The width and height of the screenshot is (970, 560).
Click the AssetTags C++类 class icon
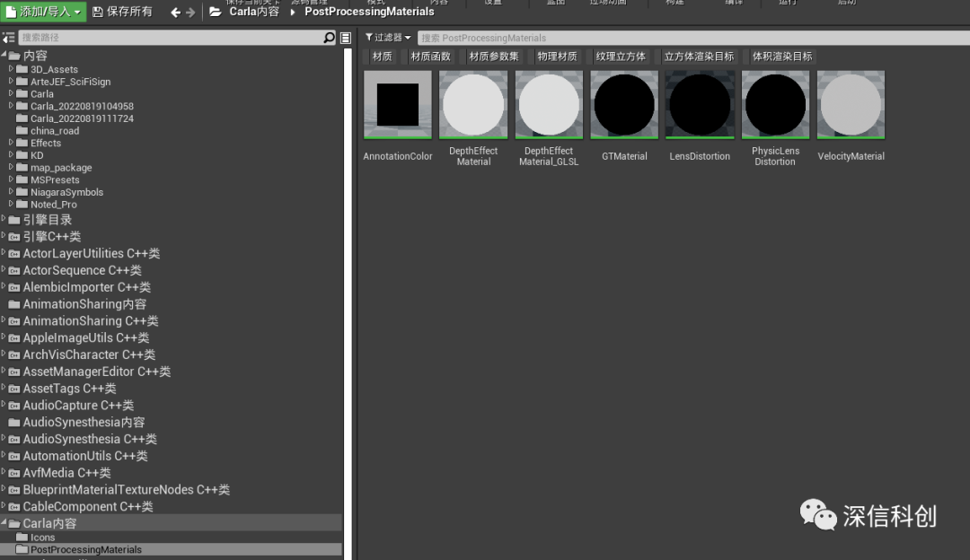click(x=14, y=389)
